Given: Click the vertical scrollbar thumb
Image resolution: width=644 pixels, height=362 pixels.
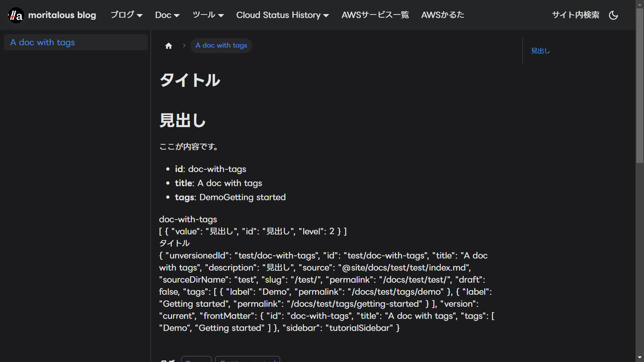Looking at the screenshot, I should [x=640, y=85].
